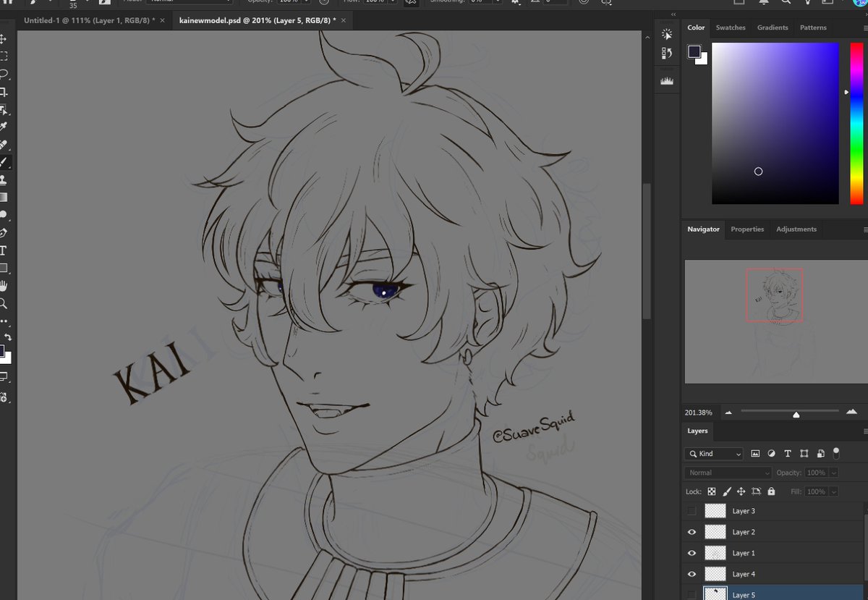
Task: Select the Zoom tool
Action: [4, 303]
